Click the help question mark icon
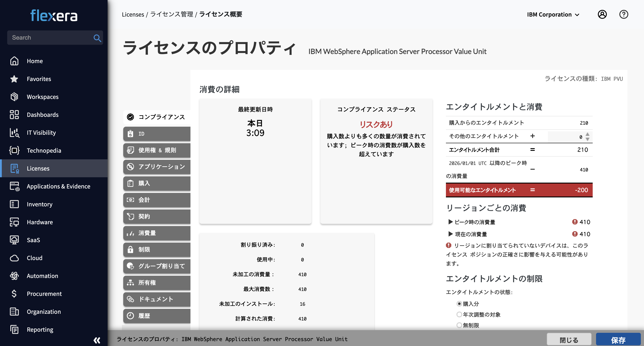This screenshot has width=644, height=346. (x=624, y=14)
